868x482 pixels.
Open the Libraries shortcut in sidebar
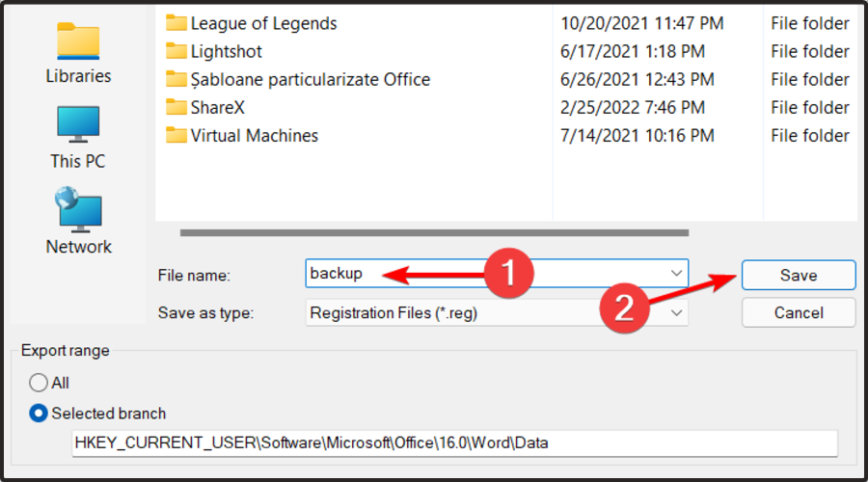[78, 53]
